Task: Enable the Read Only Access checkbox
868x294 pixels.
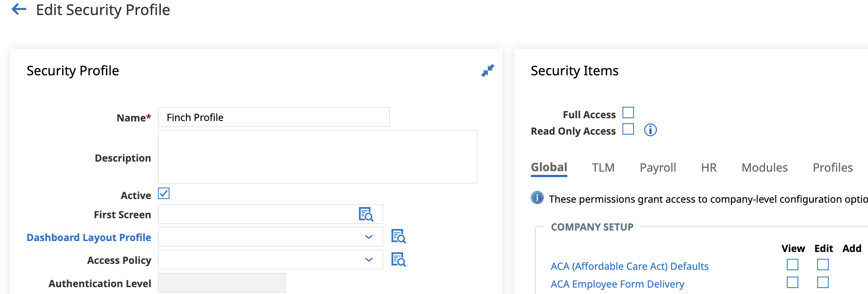Action: (x=628, y=129)
